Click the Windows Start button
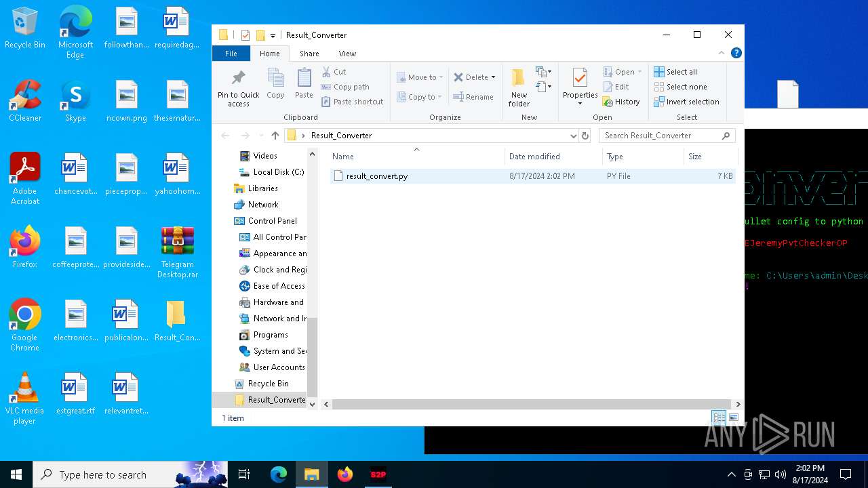 click(16, 474)
